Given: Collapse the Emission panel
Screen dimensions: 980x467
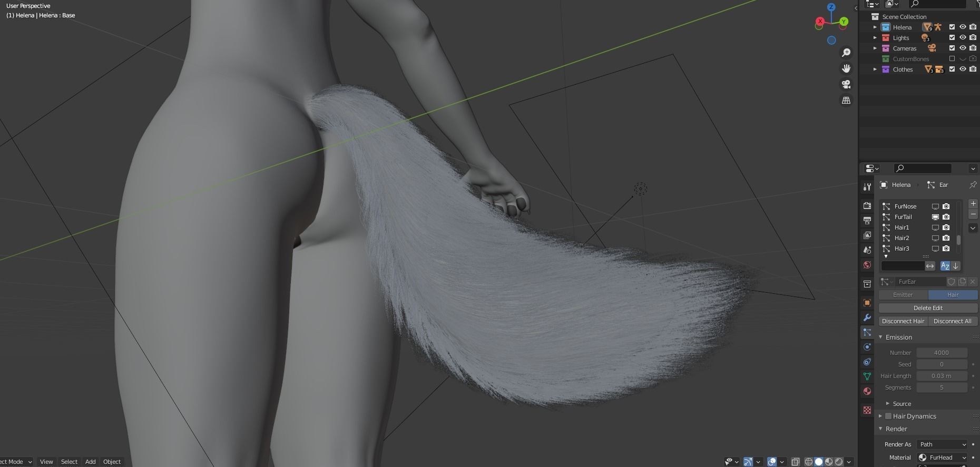Looking at the screenshot, I should pyautogui.click(x=880, y=337).
